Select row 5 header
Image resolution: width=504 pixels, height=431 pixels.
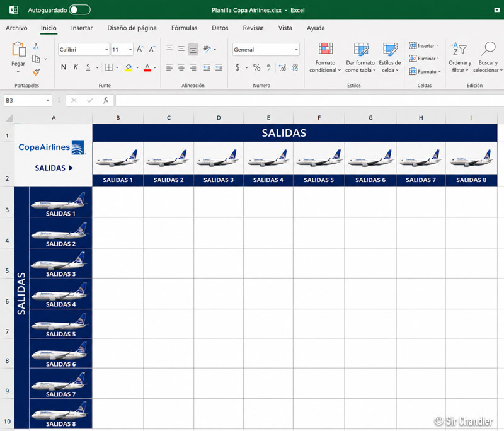(x=7, y=263)
